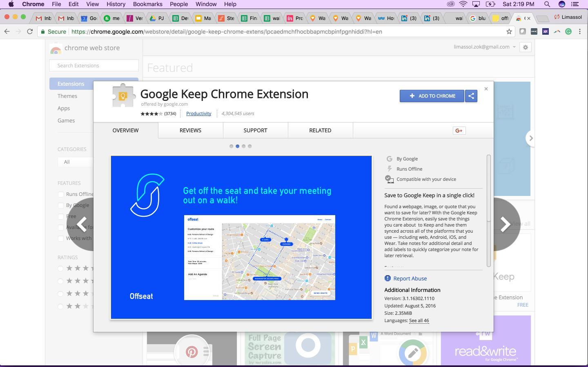Screen dimensions: 588x367
Task: Select the first screenshot carousel dot
Action: coord(232,146)
